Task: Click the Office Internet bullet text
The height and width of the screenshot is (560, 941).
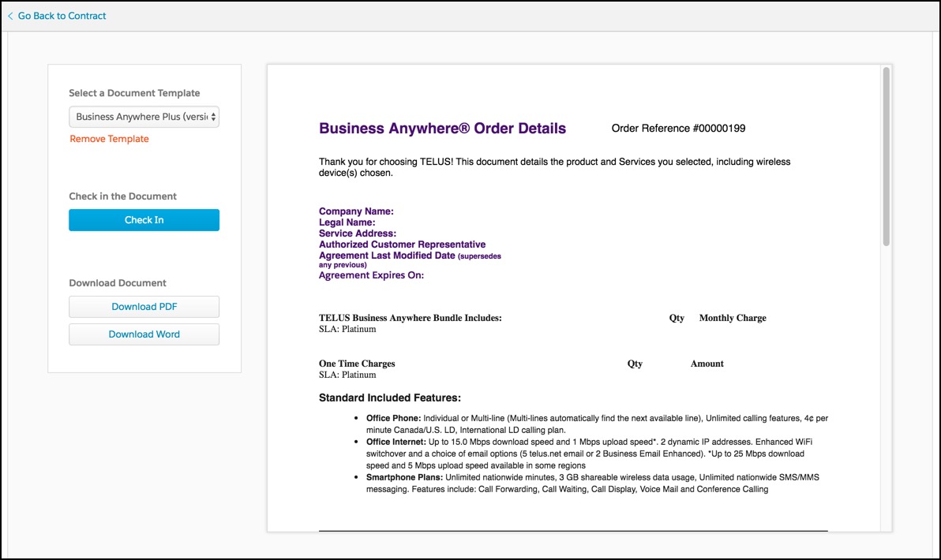Action: (x=590, y=454)
